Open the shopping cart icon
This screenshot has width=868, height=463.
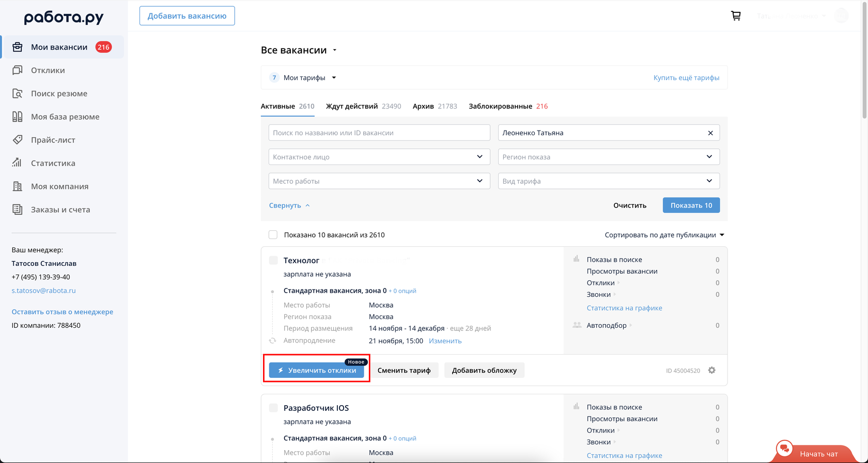(x=736, y=16)
